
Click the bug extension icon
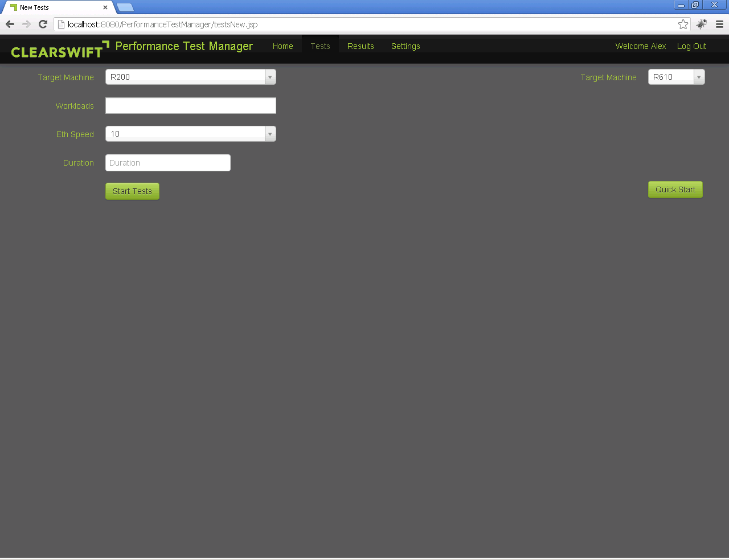click(x=702, y=24)
